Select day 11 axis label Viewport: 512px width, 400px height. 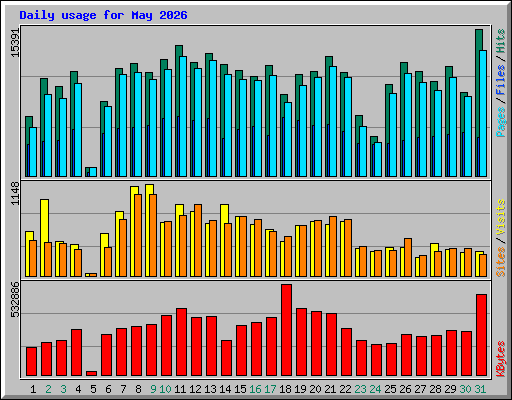180,389
